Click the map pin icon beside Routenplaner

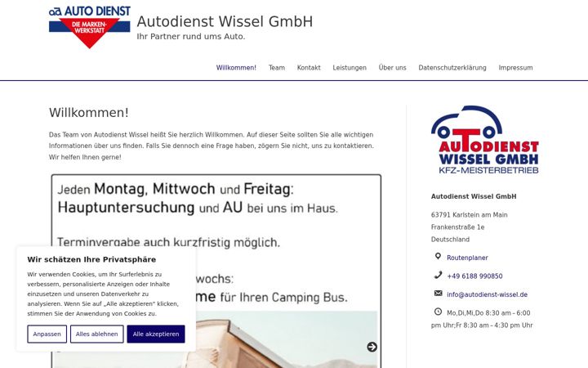pyautogui.click(x=438, y=257)
